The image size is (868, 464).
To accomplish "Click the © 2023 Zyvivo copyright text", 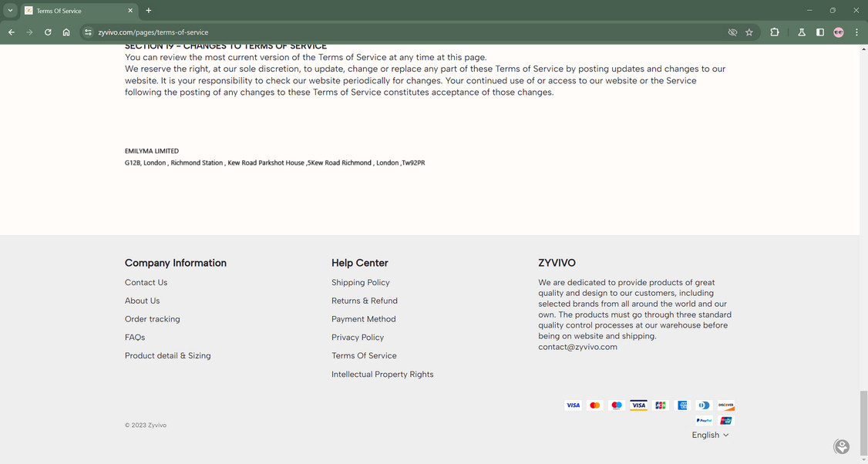I will [146, 425].
